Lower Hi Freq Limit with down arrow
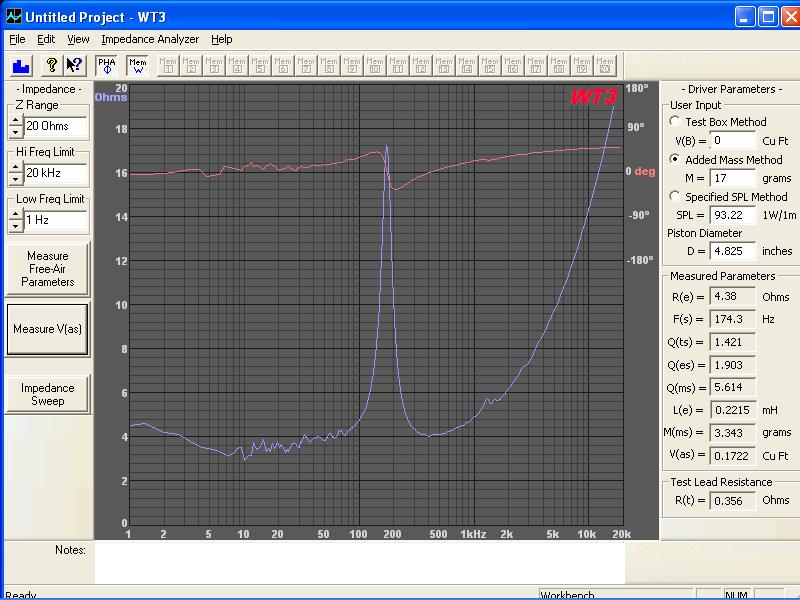800x600 pixels. (x=16, y=179)
